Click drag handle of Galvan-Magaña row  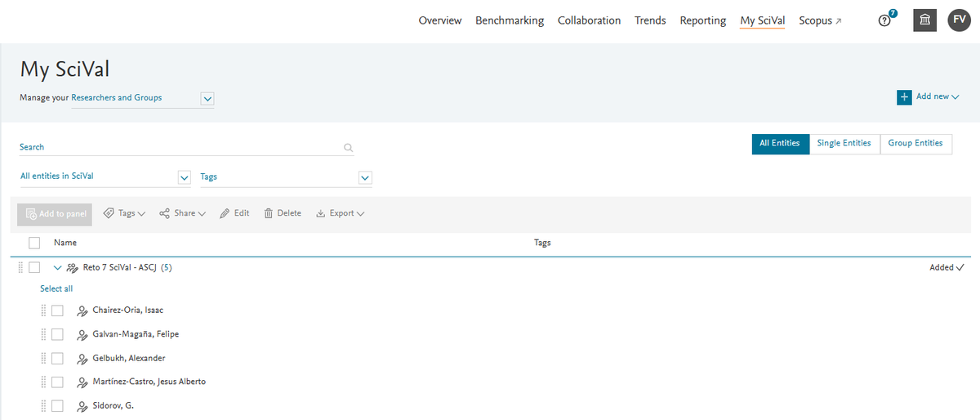pos(43,334)
